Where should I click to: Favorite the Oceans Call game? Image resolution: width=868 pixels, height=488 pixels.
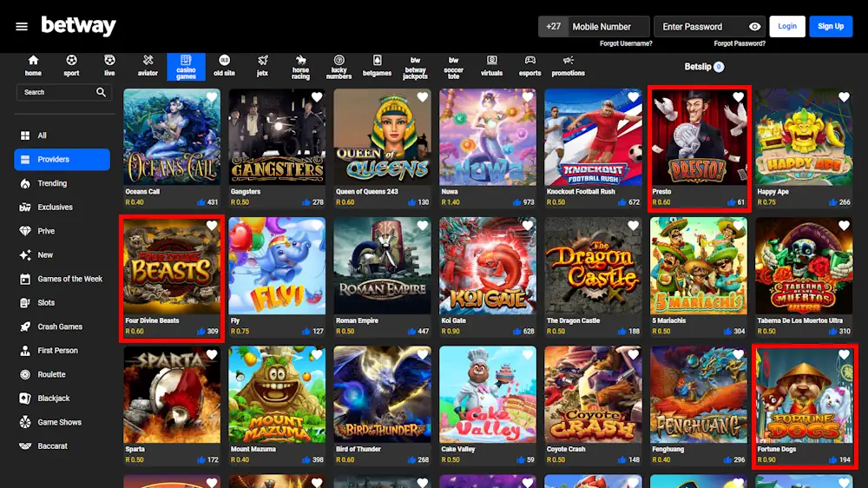pyautogui.click(x=212, y=97)
